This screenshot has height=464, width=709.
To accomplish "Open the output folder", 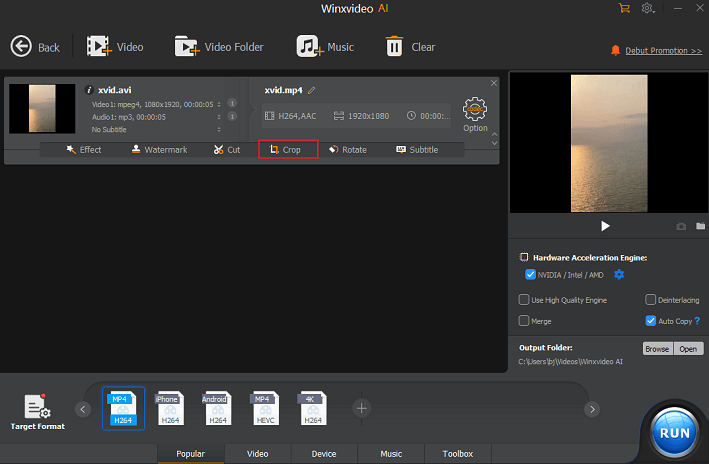I will click(x=688, y=349).
